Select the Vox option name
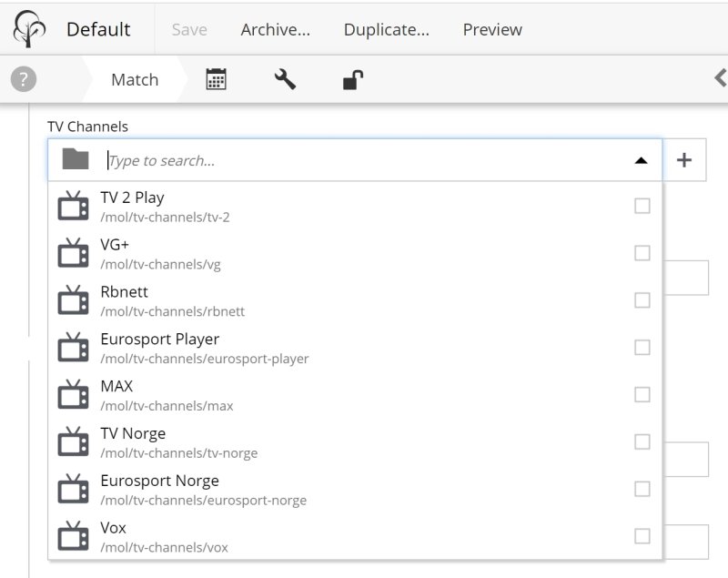The height and width of the screenshot is (578, 728). click(113, 527)
